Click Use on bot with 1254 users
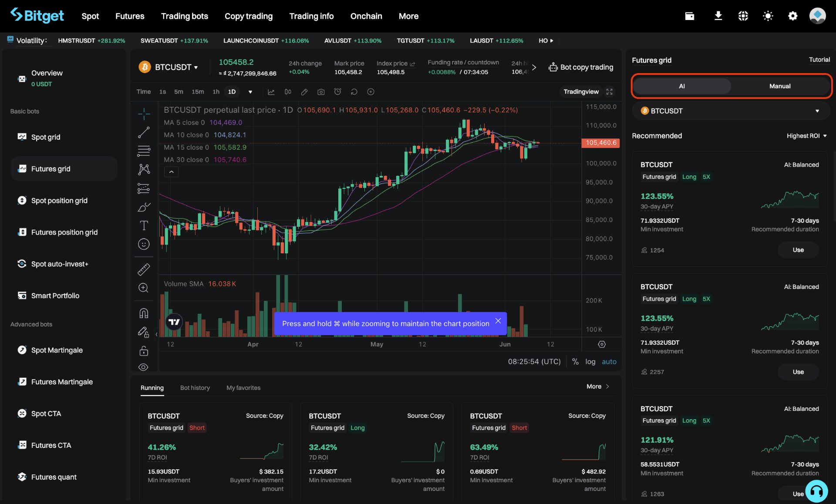Screen dimensions: 836x504 (798, 250)
